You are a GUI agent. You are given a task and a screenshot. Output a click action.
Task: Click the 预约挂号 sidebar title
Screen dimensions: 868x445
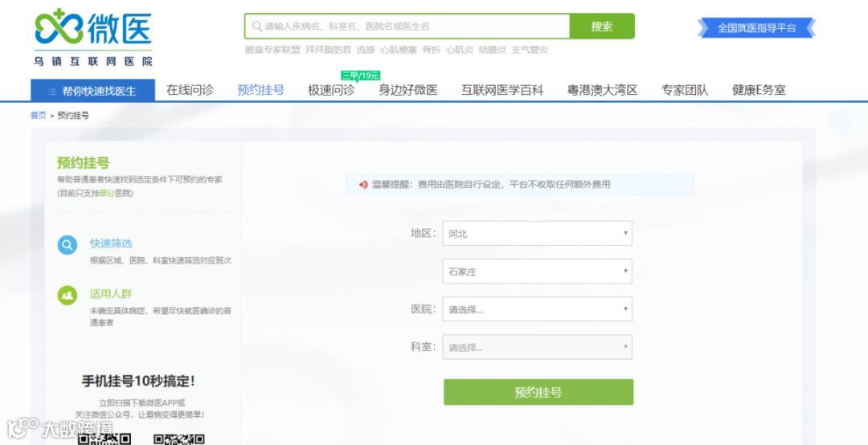tap(83, 163)
